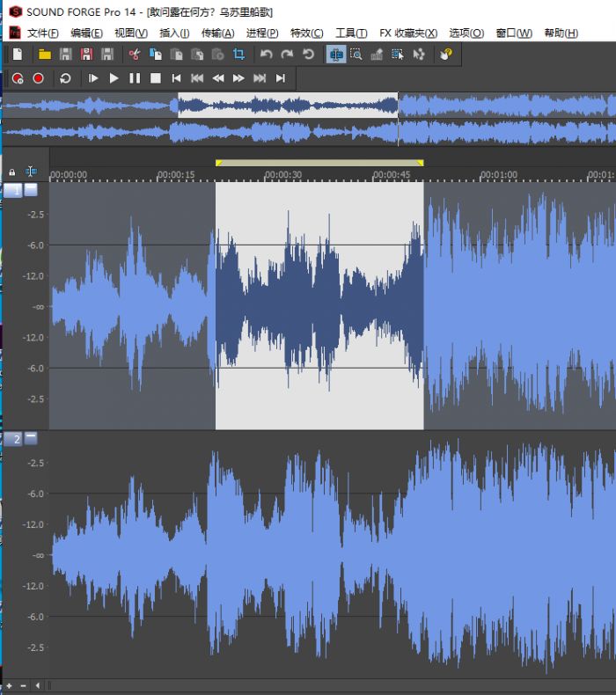616x695 pixels.
Task: Open the 特效(C) menu
Action: (306, 33)
